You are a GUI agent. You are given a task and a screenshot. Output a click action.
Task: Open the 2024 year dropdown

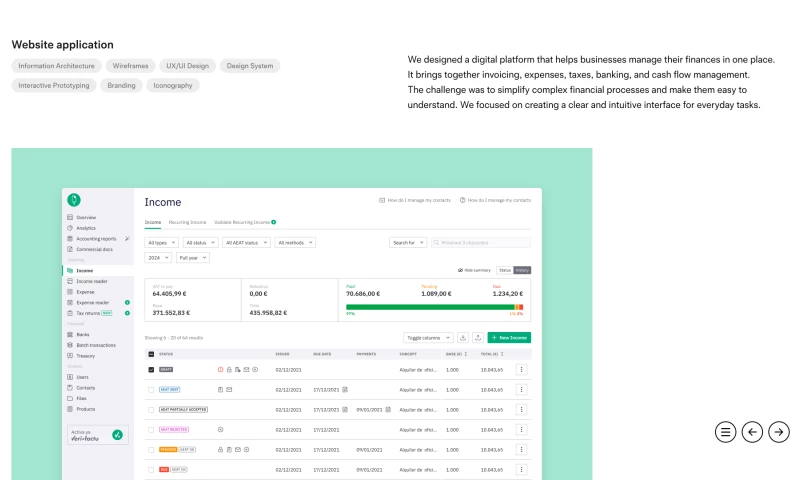click(158, 258)
